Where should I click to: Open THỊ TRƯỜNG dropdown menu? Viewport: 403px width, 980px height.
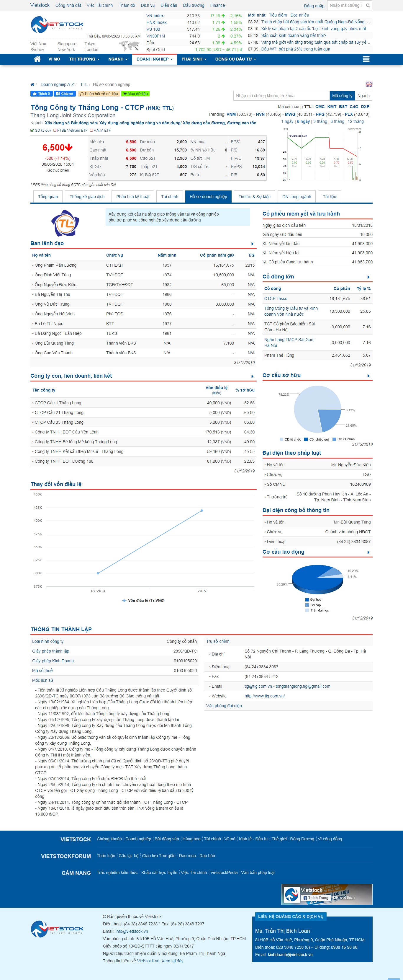(84, 59)
